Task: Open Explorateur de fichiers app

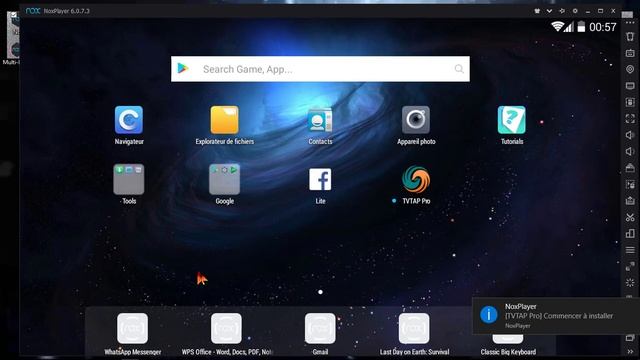Action: point(224,120)
